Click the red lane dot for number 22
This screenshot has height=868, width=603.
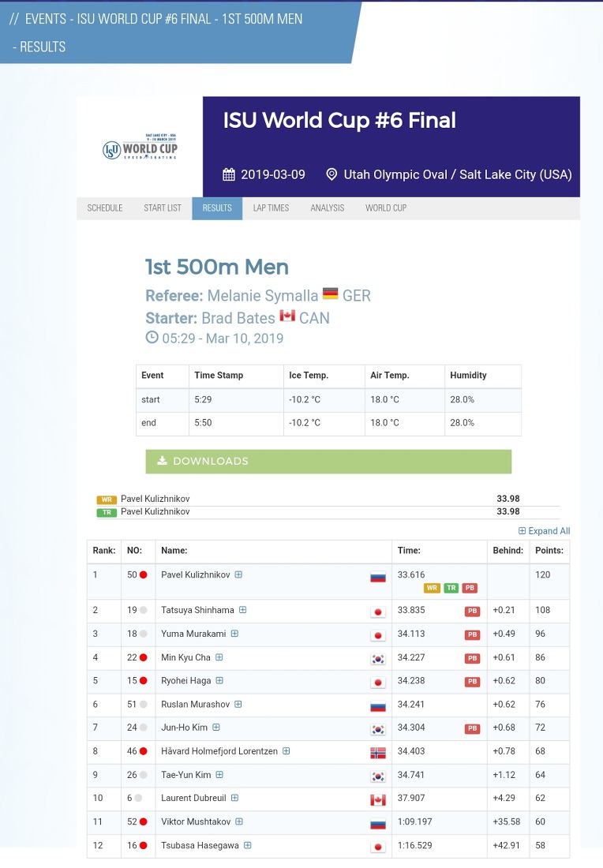(x=143, y=657)
